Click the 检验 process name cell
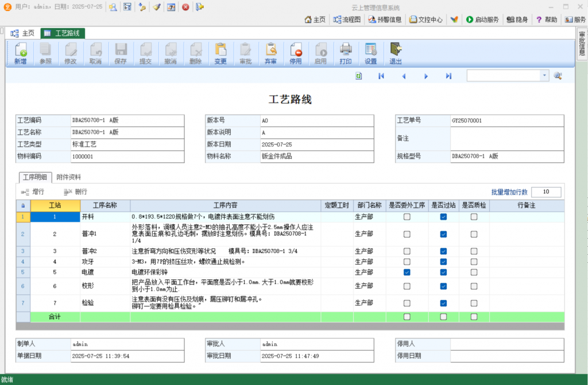The width and height of the screenshot is (588, 385). pos(105,303)
